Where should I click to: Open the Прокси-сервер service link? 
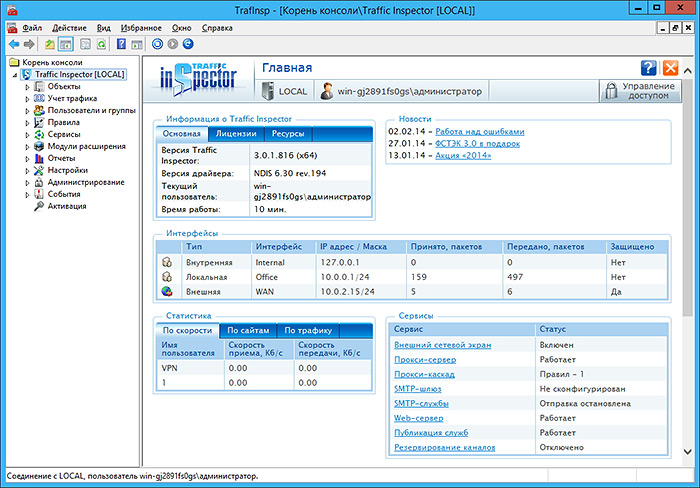[425, 359]
